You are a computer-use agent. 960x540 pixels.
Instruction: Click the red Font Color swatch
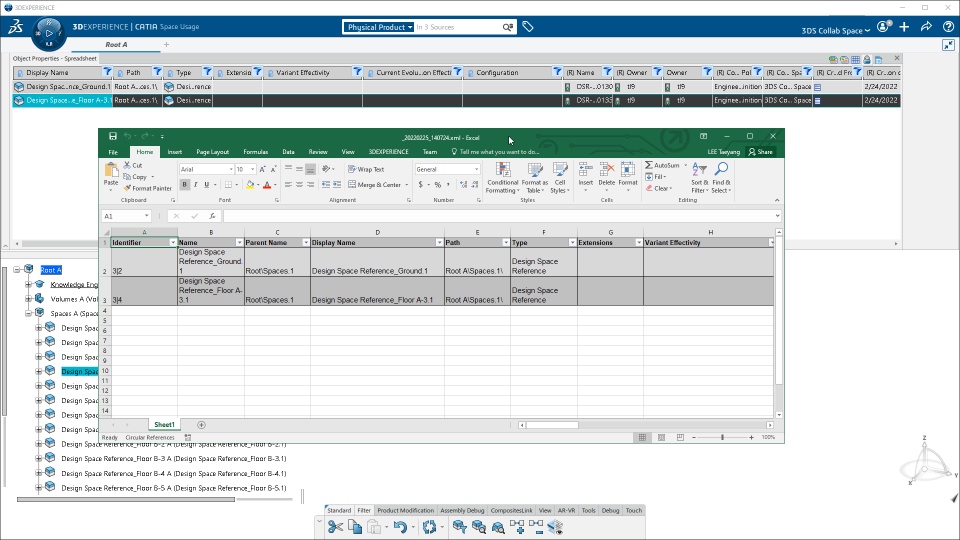click(x=267, y=184)
